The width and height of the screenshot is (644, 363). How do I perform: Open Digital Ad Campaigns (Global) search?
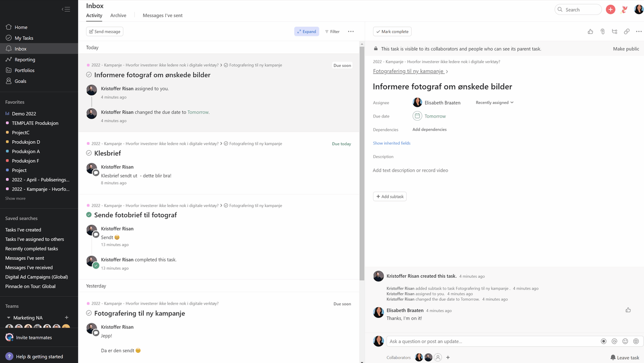coord(36,277)
